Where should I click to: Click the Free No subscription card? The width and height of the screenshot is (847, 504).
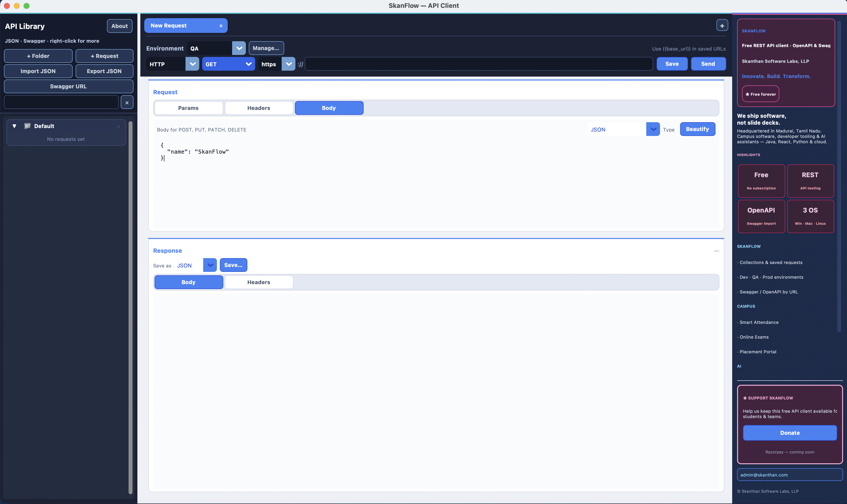tap(761, 181)
